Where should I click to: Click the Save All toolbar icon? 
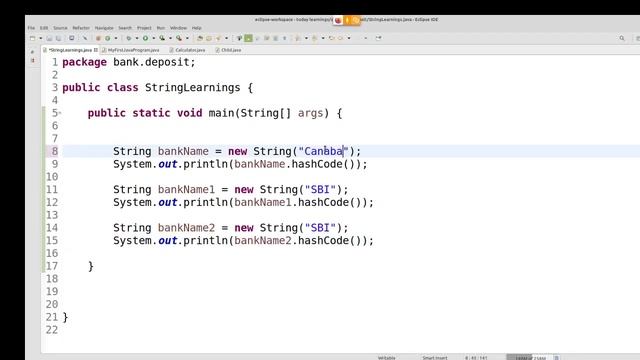tap(58, 38)
